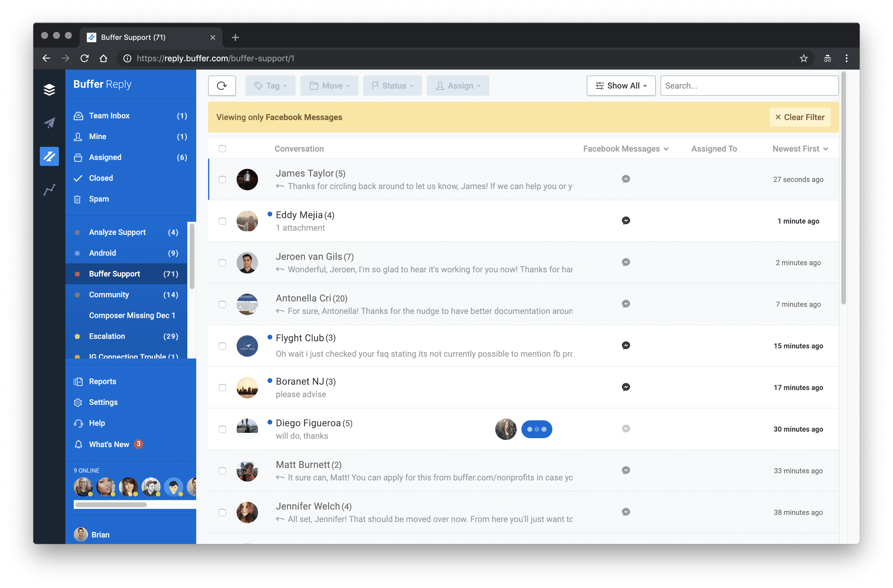Open the Newest First sort dropdown
Image resolution: width=893 pixels, height=588 pixels.
pos(800,149)
